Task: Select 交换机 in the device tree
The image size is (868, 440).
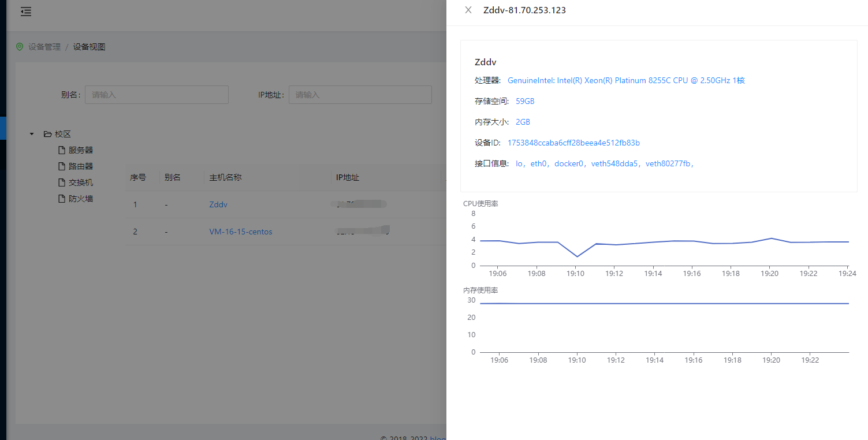Action: 81,182
